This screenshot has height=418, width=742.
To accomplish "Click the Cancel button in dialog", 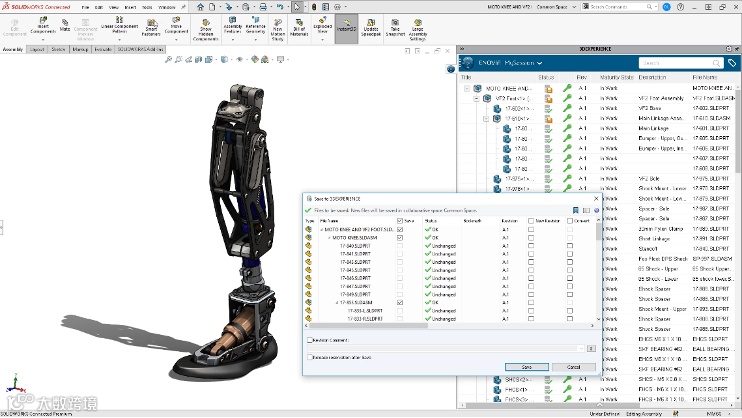I will pyautogui.click(x=574, y=367).
